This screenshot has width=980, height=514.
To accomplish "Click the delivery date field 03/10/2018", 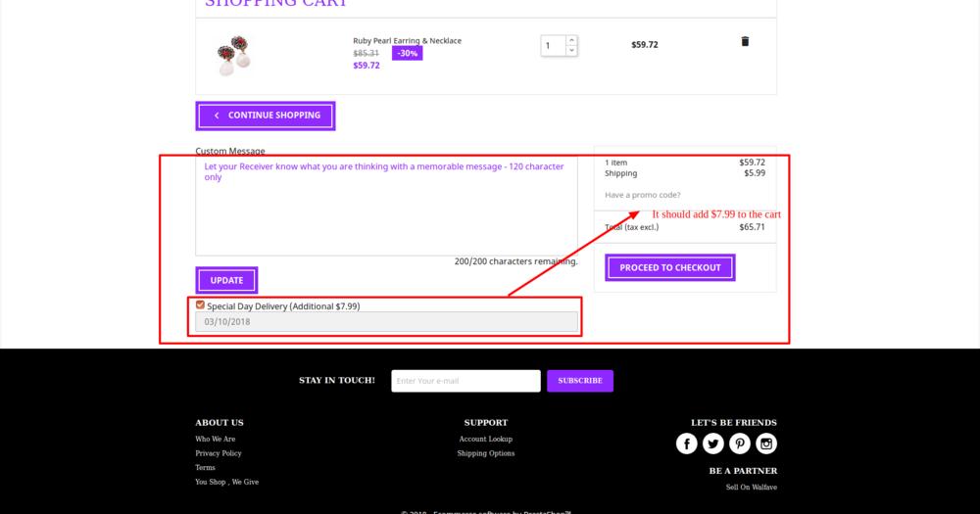I will coord(386,322).
